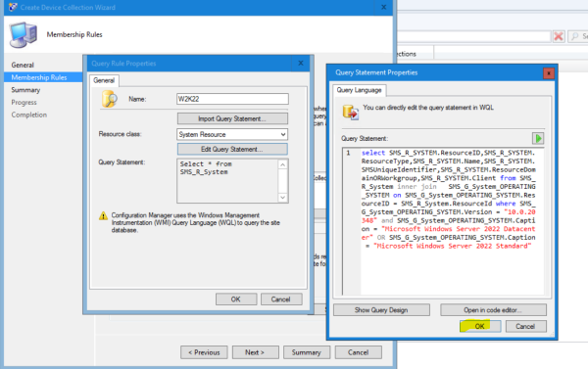Click OK in Query Rule Properties dialog
Viewport: 588px width, 369px height.
[x=236, y=300]
